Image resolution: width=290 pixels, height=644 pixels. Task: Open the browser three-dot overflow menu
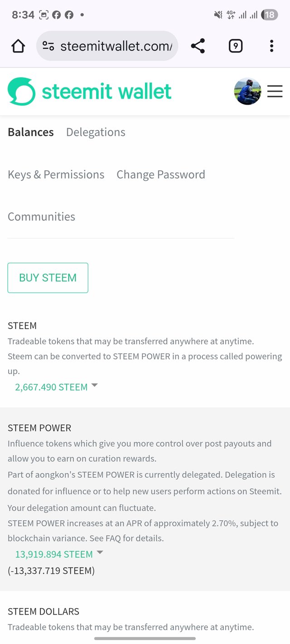(271, 46)
